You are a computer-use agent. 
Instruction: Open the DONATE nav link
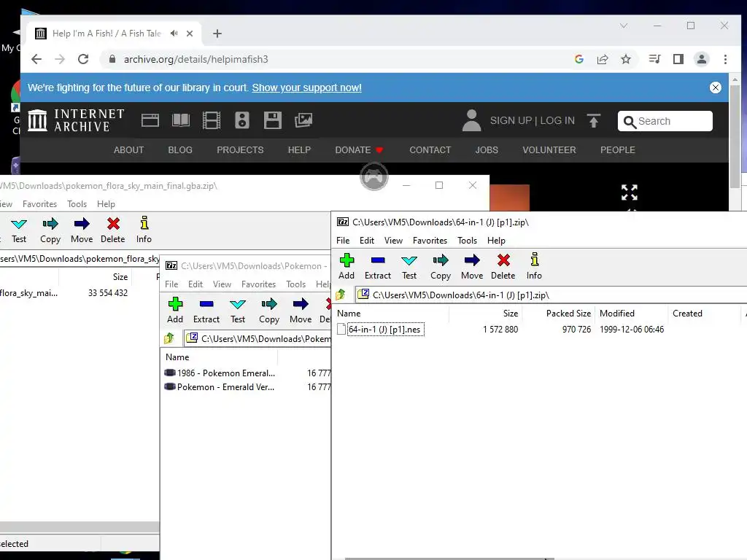tap(359, 150)
